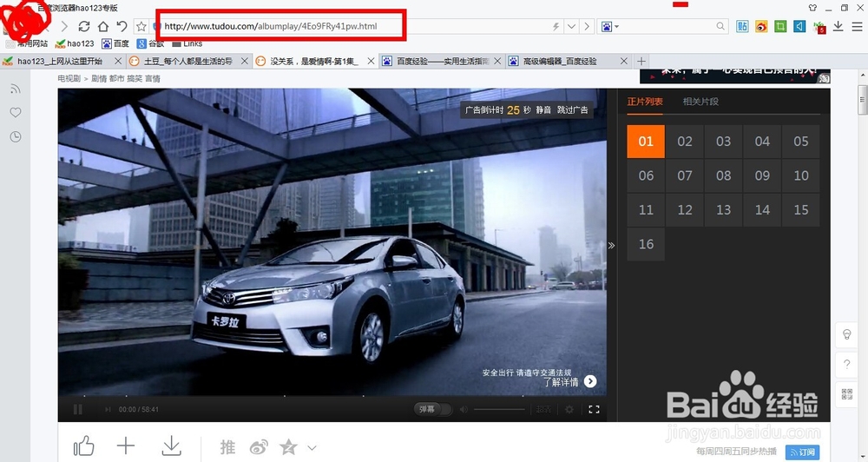Open hao123 bookmark in bookmarks bar
The width and height of the screenshot is (868, 462).
pos(75,43)
